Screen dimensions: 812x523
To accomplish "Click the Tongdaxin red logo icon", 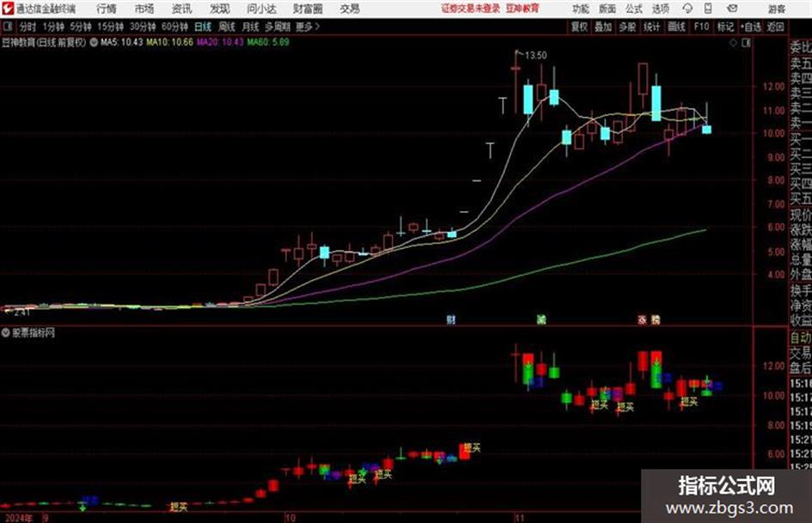I will coord(8,9).
